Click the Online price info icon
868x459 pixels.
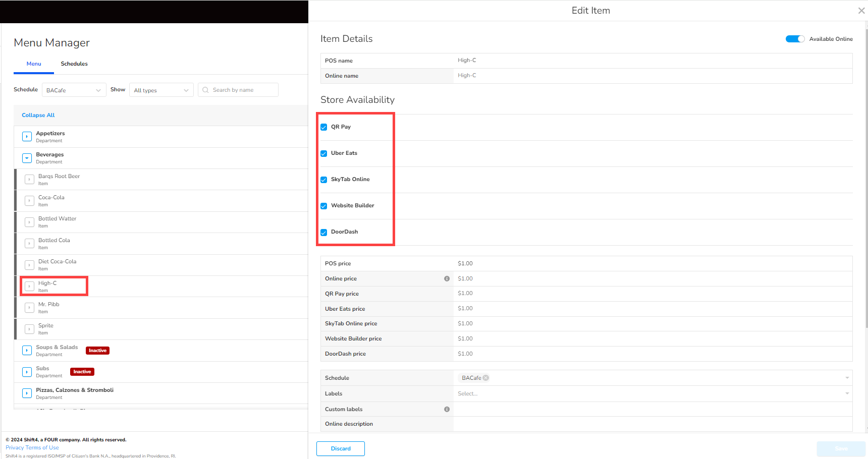click(447, 278)
